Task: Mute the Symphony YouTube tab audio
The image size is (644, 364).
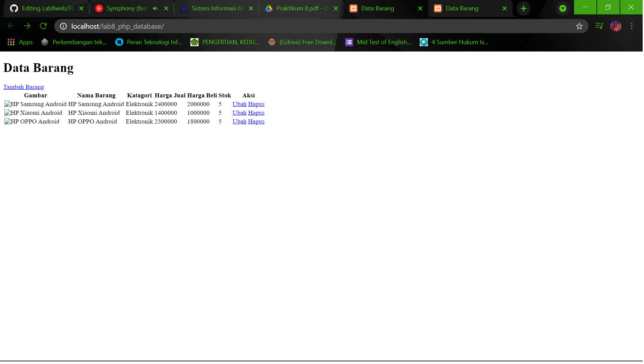Action: point(155,8)
